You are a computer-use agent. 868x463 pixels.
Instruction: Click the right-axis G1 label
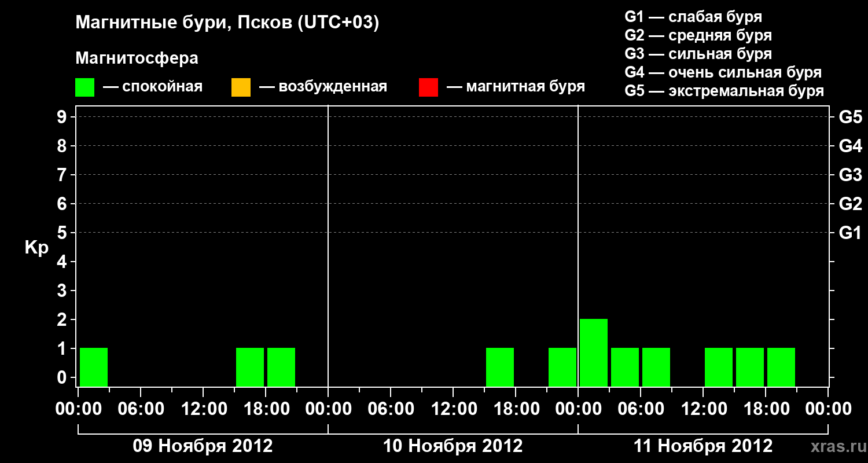[850, 233]
